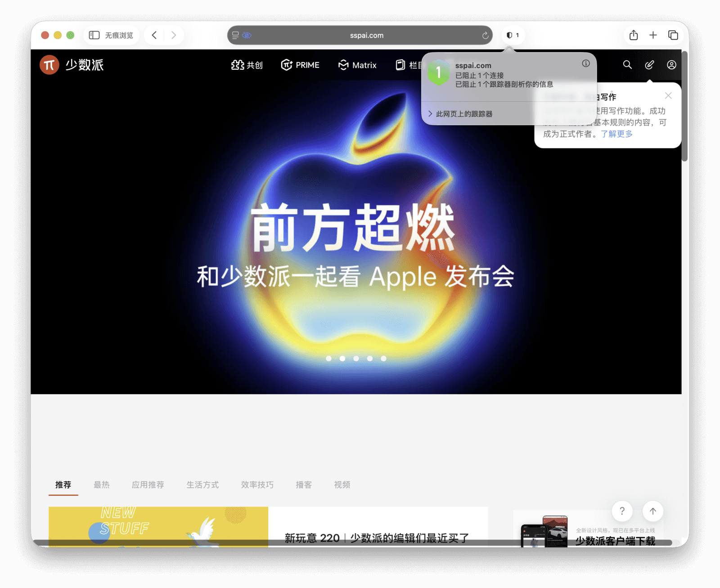Toggle the privacy shield tracker button
Viewport: 720px width, 588px height.
(x=513, y=35)
